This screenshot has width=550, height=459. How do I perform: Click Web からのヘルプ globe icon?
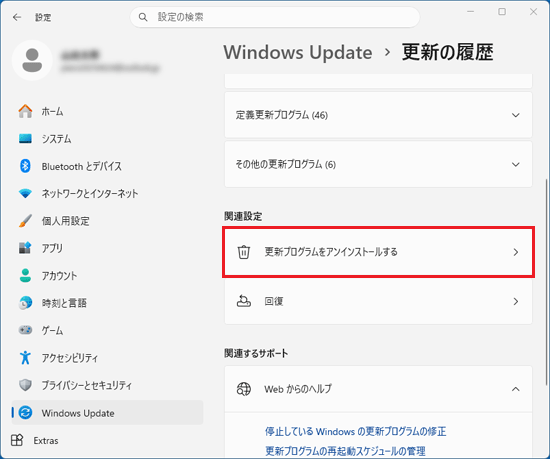[x=243, y=389]
